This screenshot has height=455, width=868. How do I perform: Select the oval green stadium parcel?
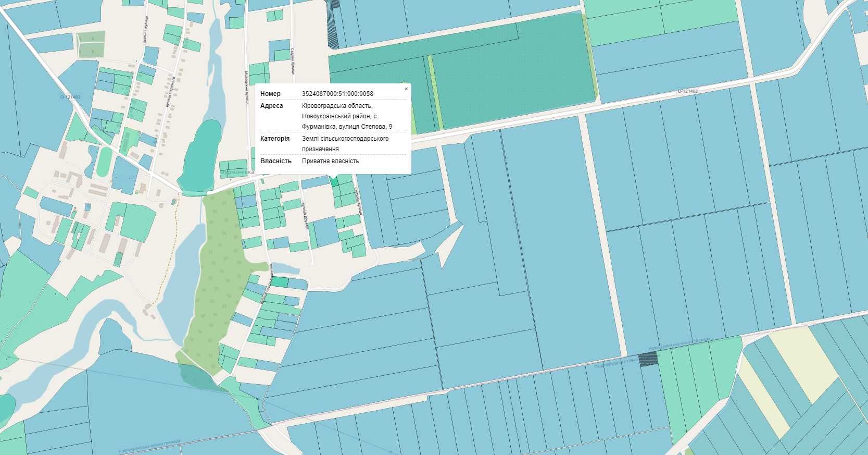(x=104, y=162)
